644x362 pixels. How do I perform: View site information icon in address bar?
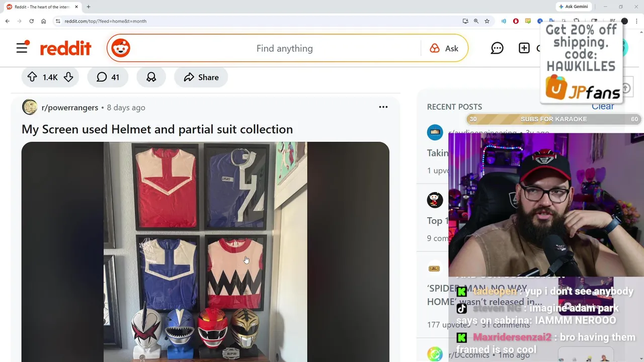pyautogui.click(x=58, y=21)
